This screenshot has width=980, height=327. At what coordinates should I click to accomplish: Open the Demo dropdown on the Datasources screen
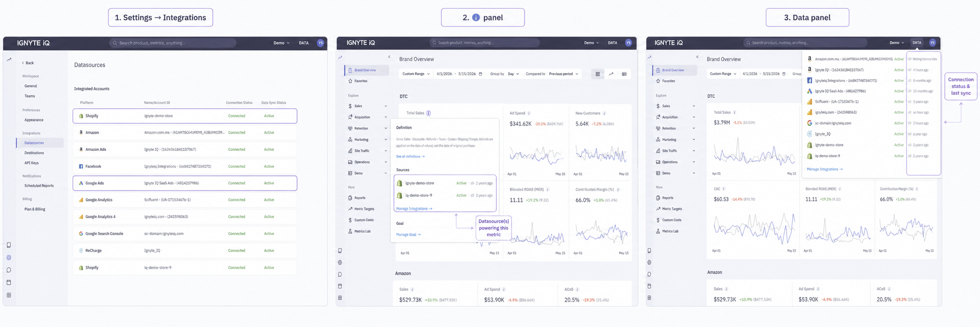pyautogui.click(x=281, y=43)
